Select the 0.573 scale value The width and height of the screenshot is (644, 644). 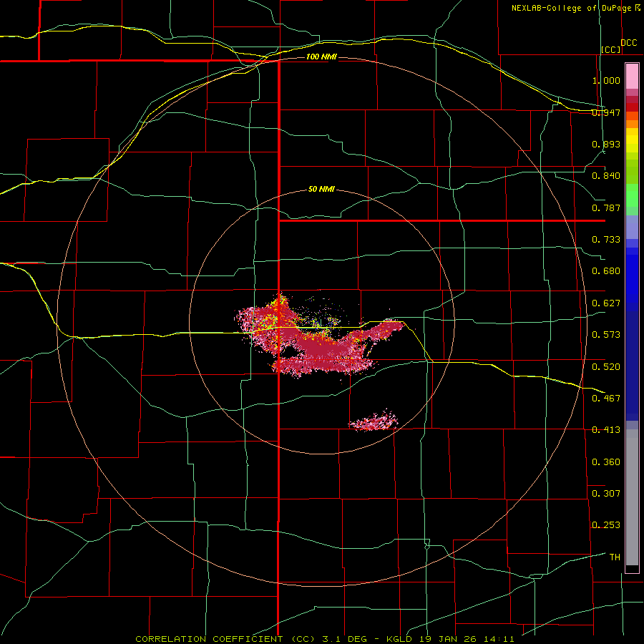606,335
